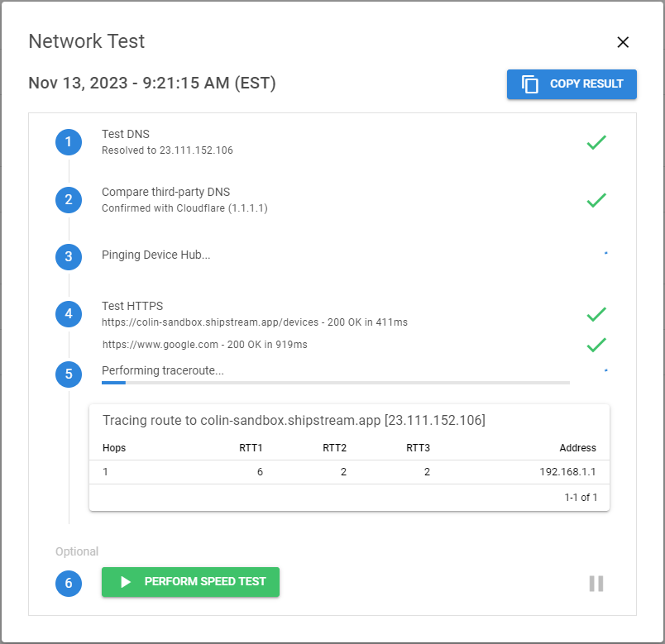
Task: Click the green checkmark beside Test DNS
Action: tap(596, 142)
